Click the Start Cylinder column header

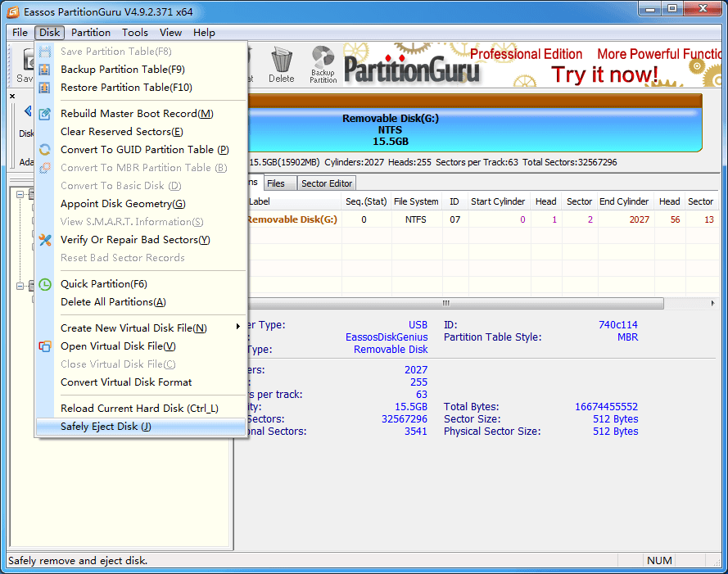tap(498, 201)
